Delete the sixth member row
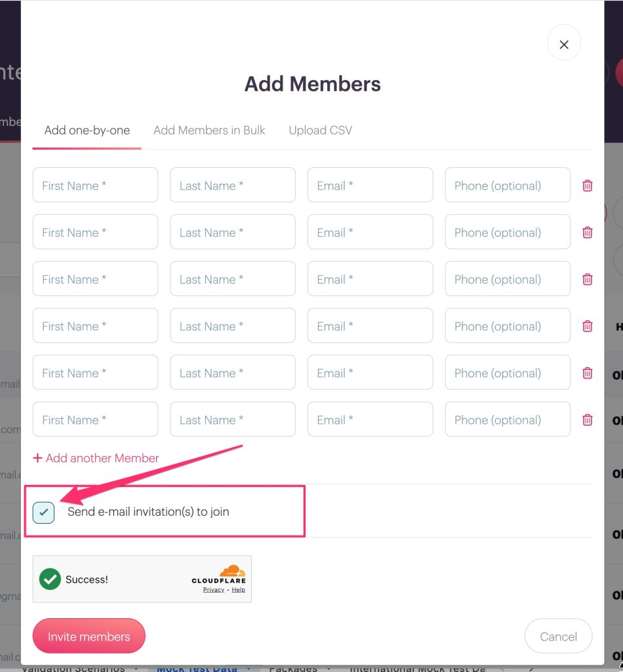Screen dimensions: 623x672 click(x=587, y=419)
